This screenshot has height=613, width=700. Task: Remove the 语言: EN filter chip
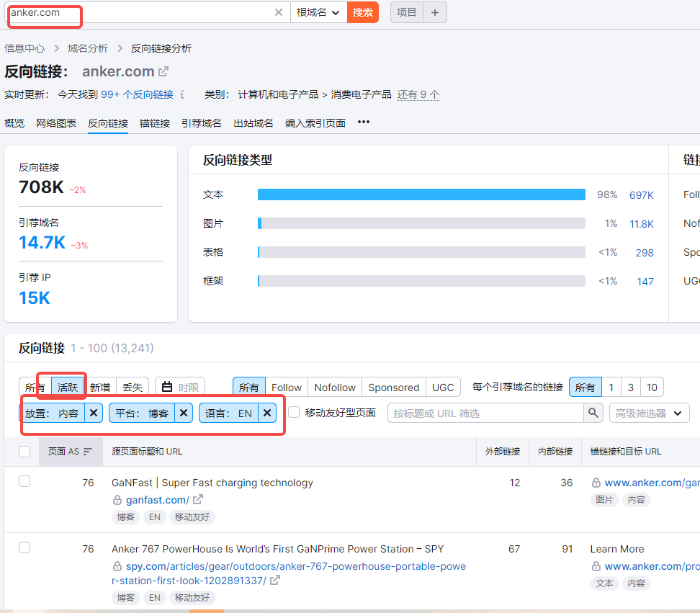(267, 413)
